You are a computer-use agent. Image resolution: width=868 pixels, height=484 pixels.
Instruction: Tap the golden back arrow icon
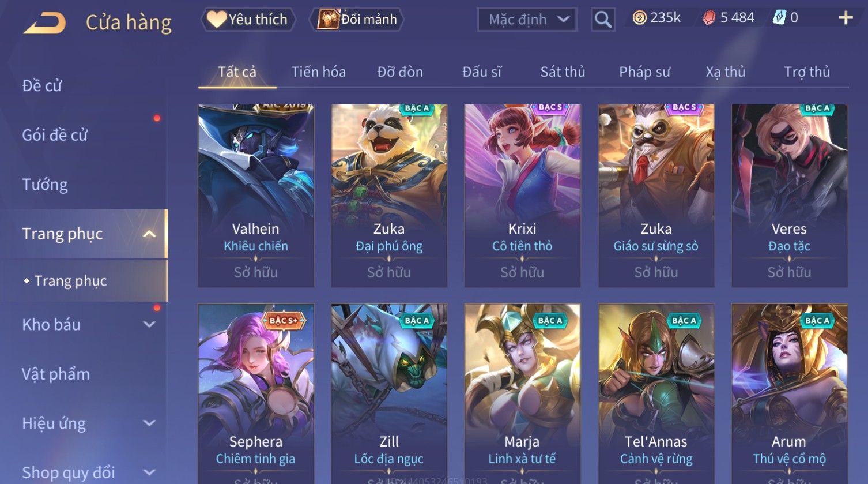44,22
